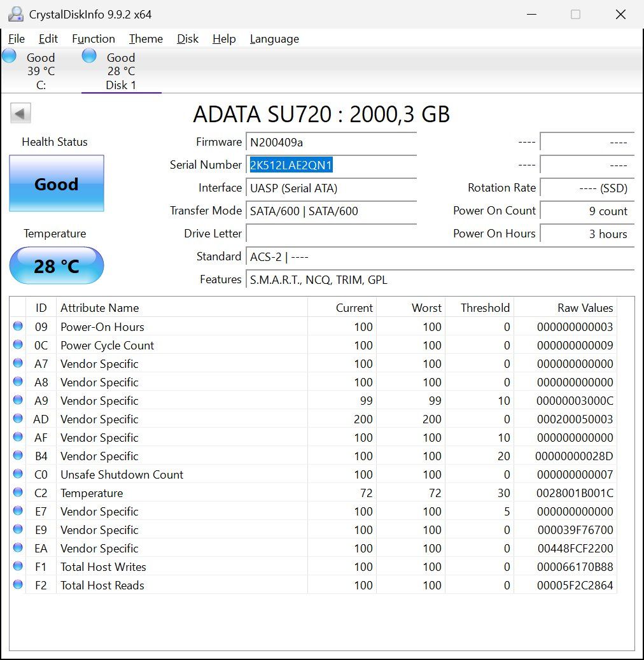Click raw value 000200050003
This screenshot has width=644, height=660.
(575, 419)
